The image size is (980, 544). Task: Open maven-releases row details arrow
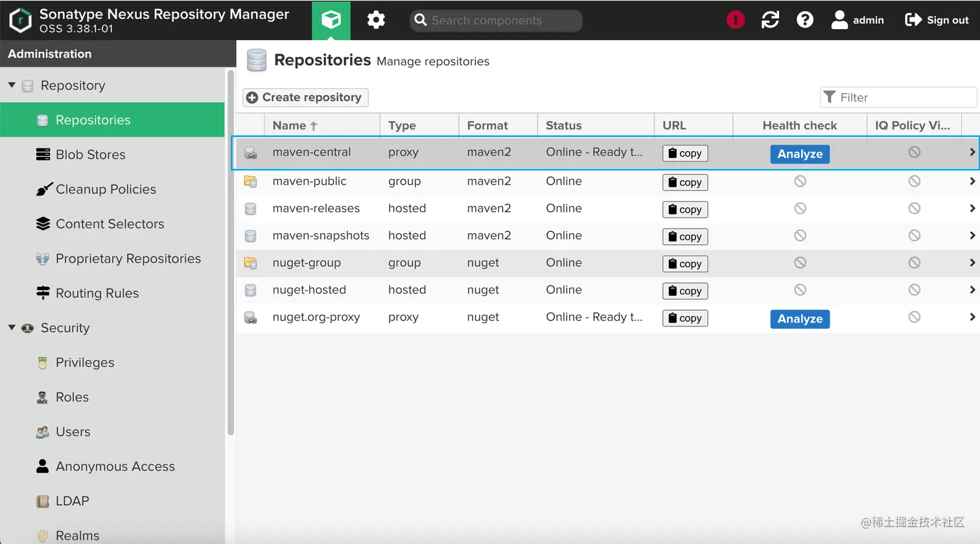972,209
